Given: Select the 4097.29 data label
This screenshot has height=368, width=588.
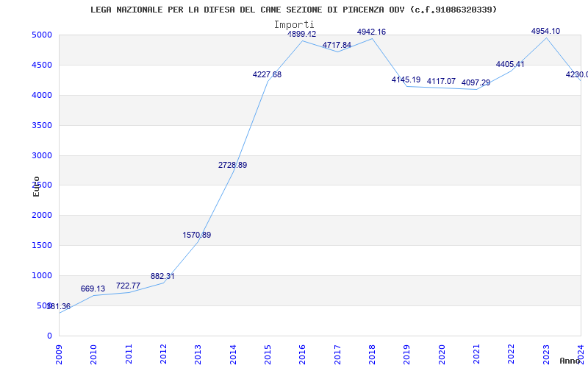Looking at the screenshot, I should (x=476, y=83).
